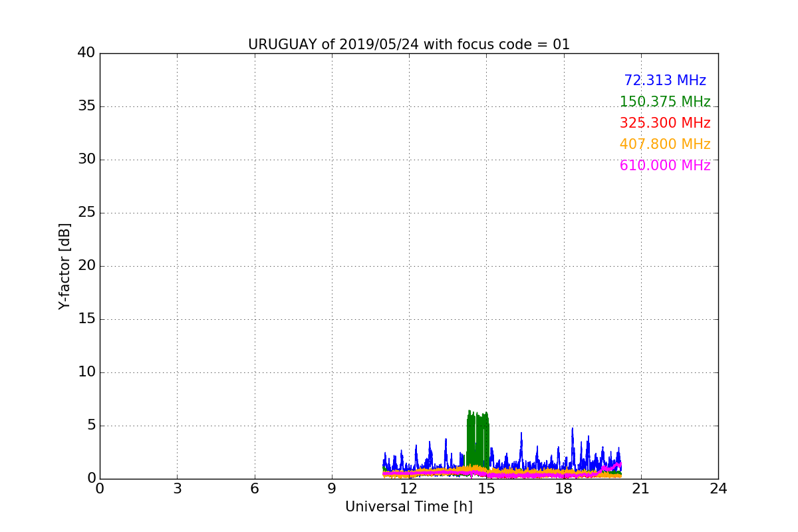Click y-axis tick value 30
Screen dimensions: 798x532
pyautogui.click(x=86, y=159)
